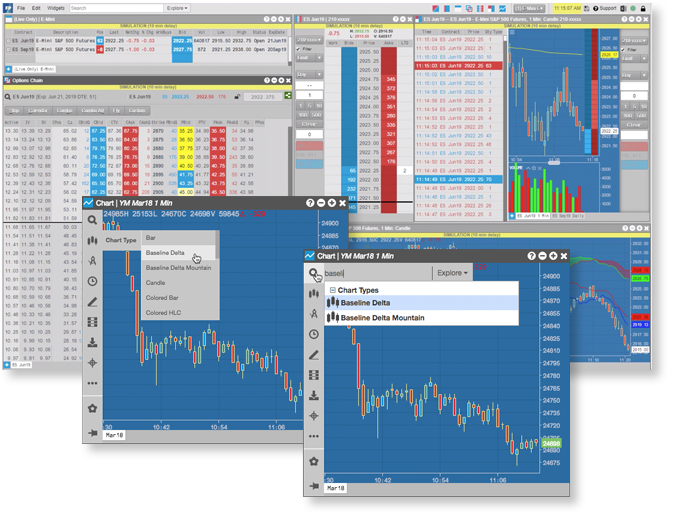This screenshot has width=680, height=525.
Task: Collapse the Chart Types group in search results
Action: point(332,290)
